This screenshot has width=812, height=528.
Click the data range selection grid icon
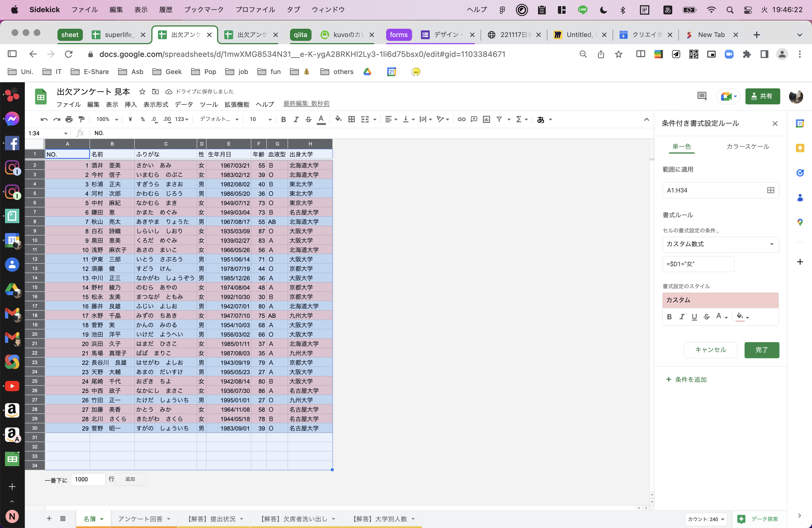click(770, 190)
